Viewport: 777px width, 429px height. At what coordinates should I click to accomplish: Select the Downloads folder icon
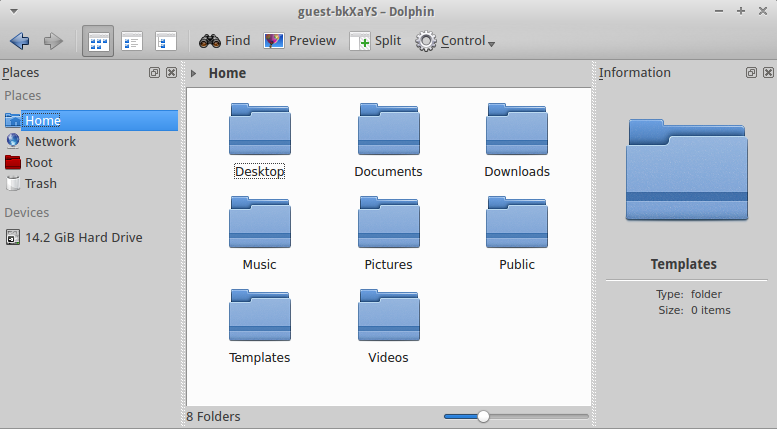tap(517, 129)
